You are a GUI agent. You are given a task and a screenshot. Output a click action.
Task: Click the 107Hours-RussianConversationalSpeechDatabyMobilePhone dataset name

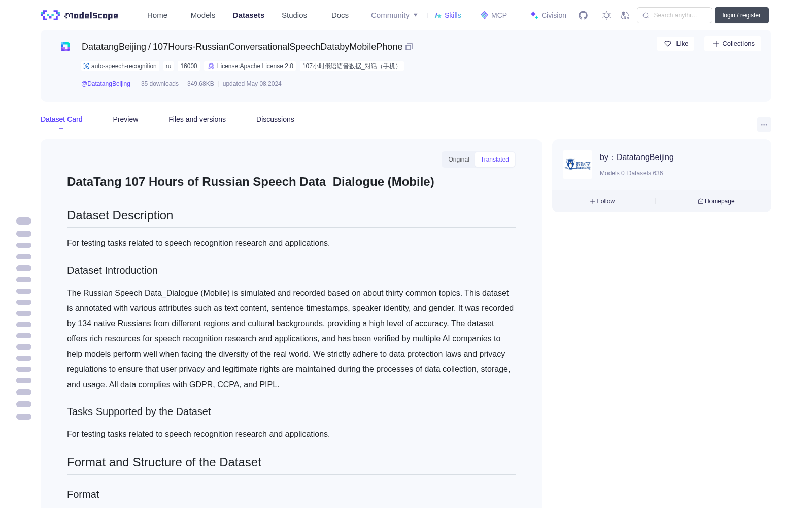click(x=278, y=47)
